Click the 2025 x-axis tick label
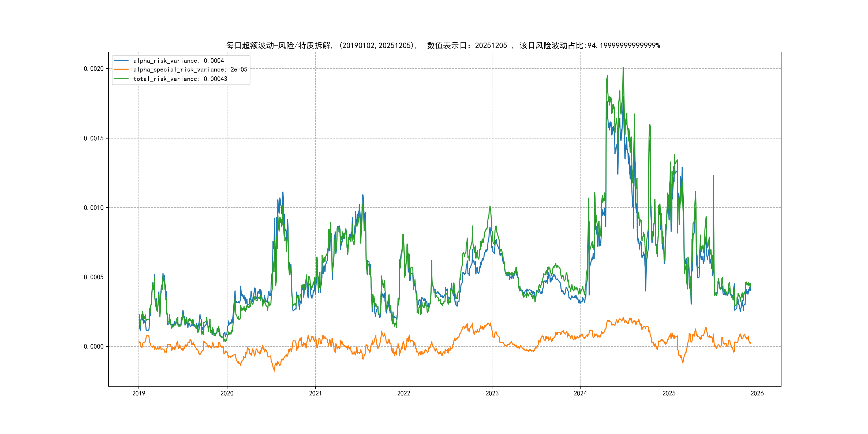Image resolution: width=868 pixels, height=434 pixels. (669, 393)
